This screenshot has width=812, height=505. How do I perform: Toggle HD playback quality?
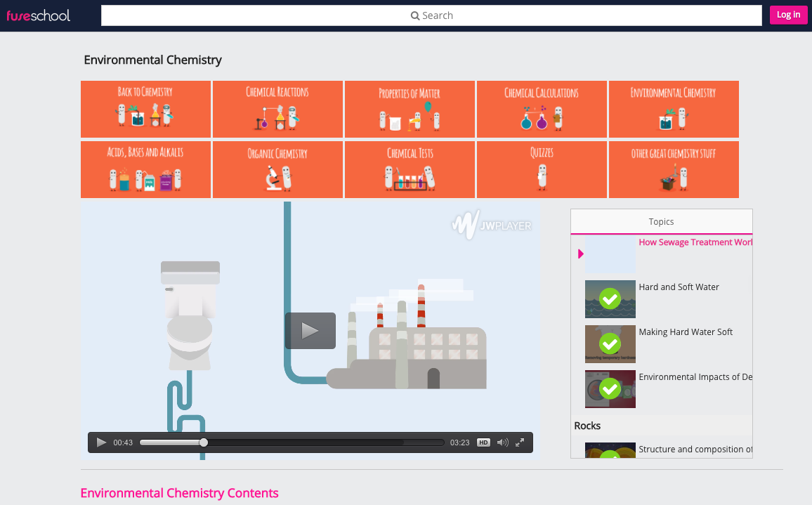tap(483, 442)
